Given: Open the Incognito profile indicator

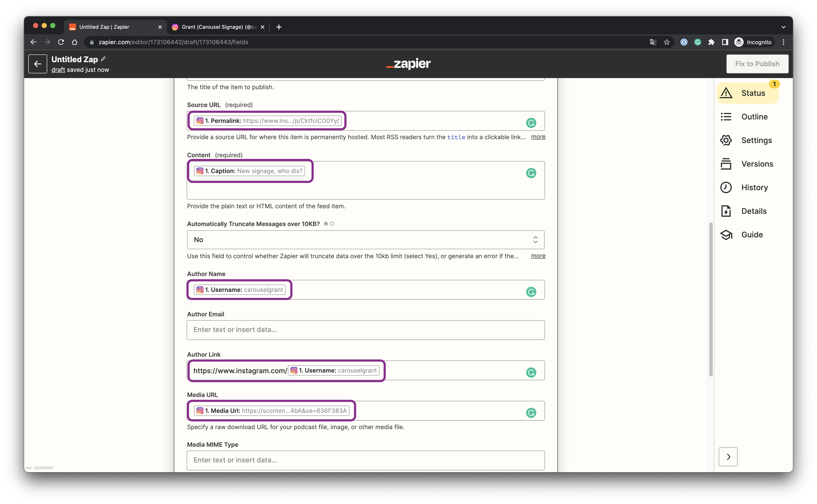Looking at the screenshot, I should click(x=753, y=42).
